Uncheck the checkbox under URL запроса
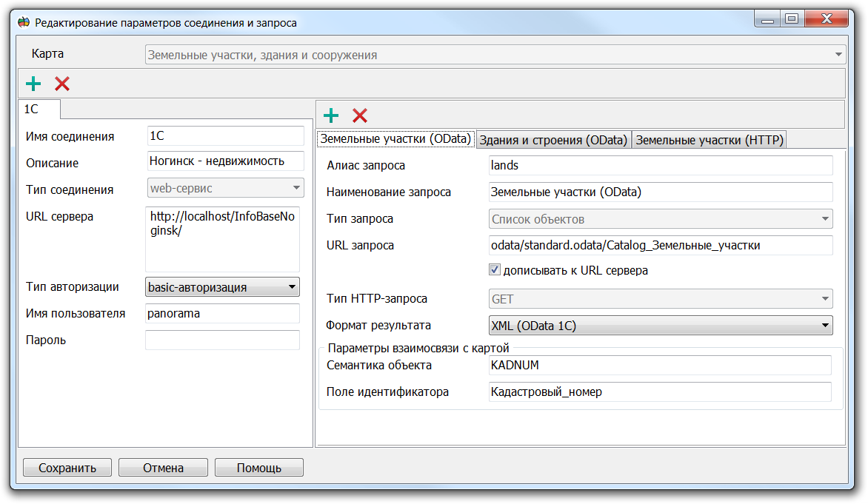Viewport: 868px width, 504px height. (494, 269)
